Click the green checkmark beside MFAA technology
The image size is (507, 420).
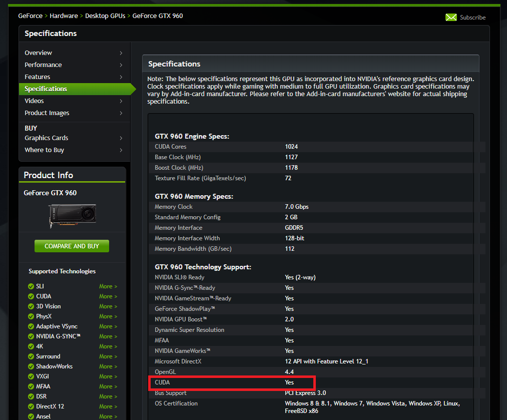click(31, 386)
